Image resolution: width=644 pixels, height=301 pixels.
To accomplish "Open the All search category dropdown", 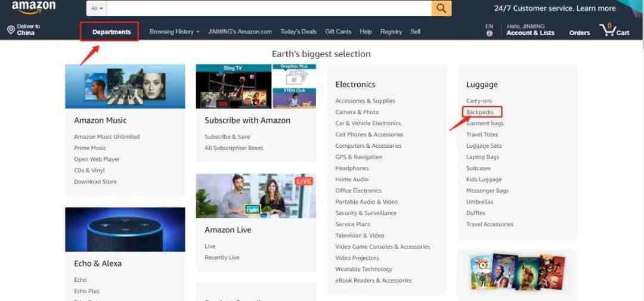I will (97, 8).
